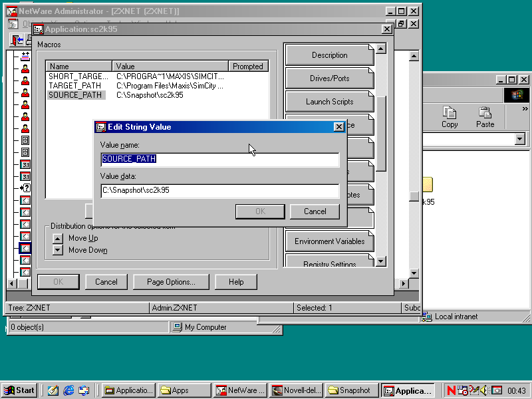Select the highlighted application object in tree
The height and width of the screenshot is (399, 532).
click(25, 248)
